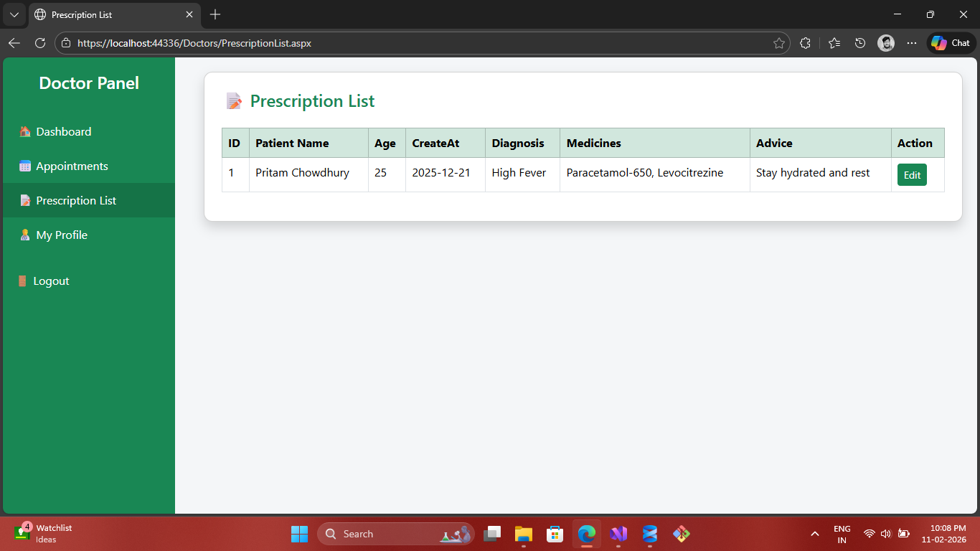Viewport: 980px width, 551px height.
Task: Select the Prescription List browser tab
Action: coord(108,14)
